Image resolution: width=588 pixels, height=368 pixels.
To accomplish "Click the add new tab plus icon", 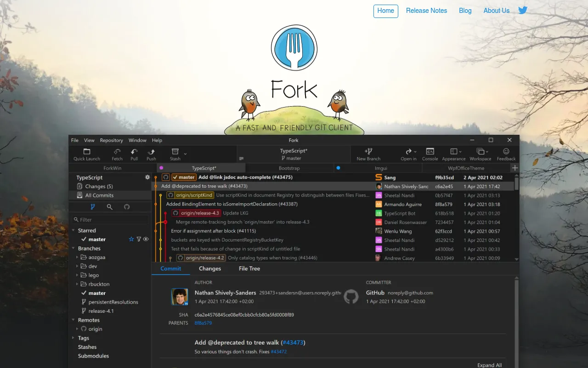I will click(x=515, y=168).
